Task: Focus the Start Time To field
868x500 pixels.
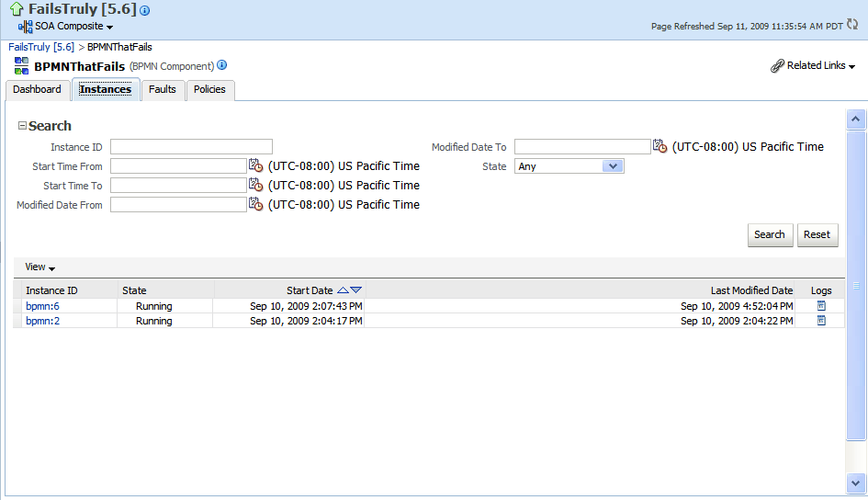Action: tap(178, 186)
